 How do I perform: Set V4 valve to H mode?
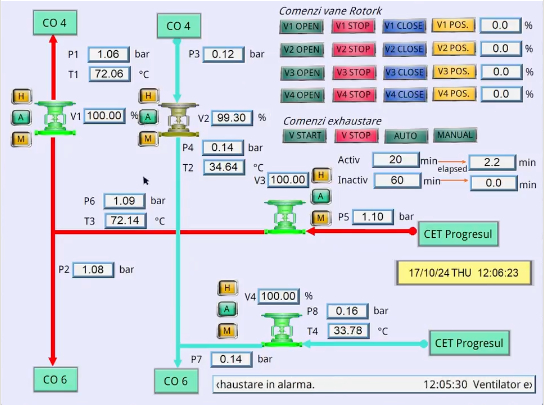[x=227, y=288]
